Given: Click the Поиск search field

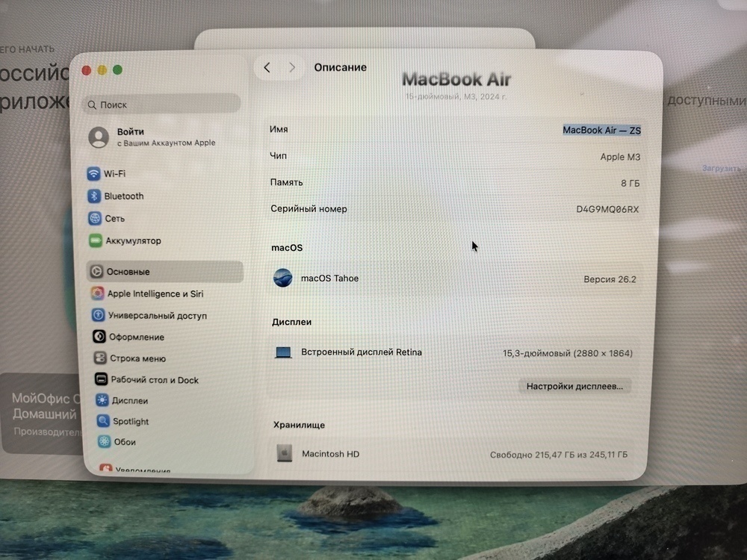Looking at the screenshot, I should coord(162,105).
